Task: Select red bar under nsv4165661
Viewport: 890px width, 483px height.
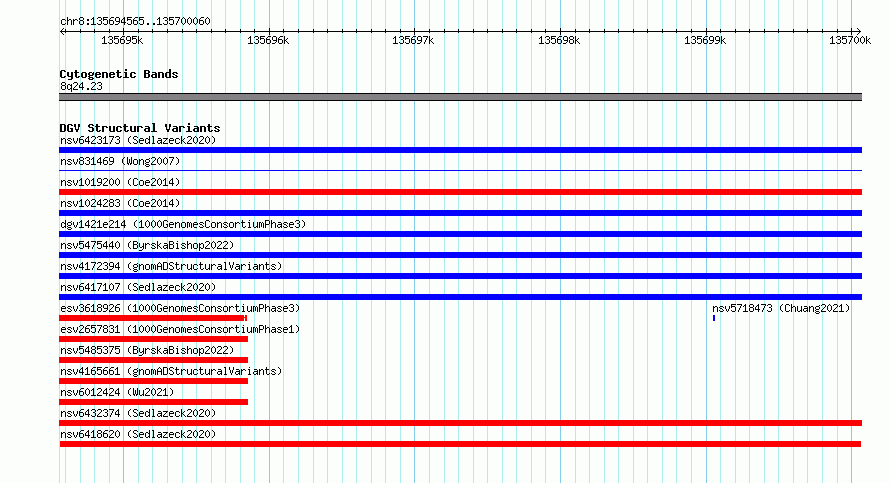Action: 153,381
